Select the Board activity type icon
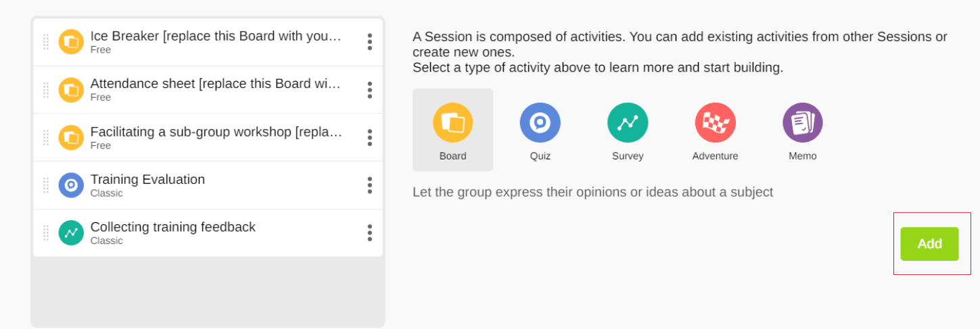 [452, 123]
